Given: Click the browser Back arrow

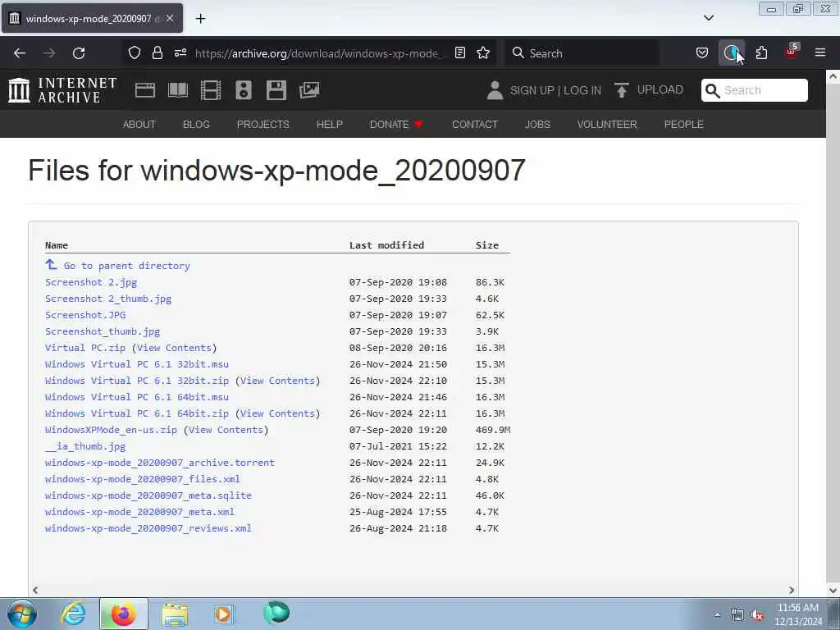Looking at the screenshot, I should pyautogui.click(x=20, y=53).
